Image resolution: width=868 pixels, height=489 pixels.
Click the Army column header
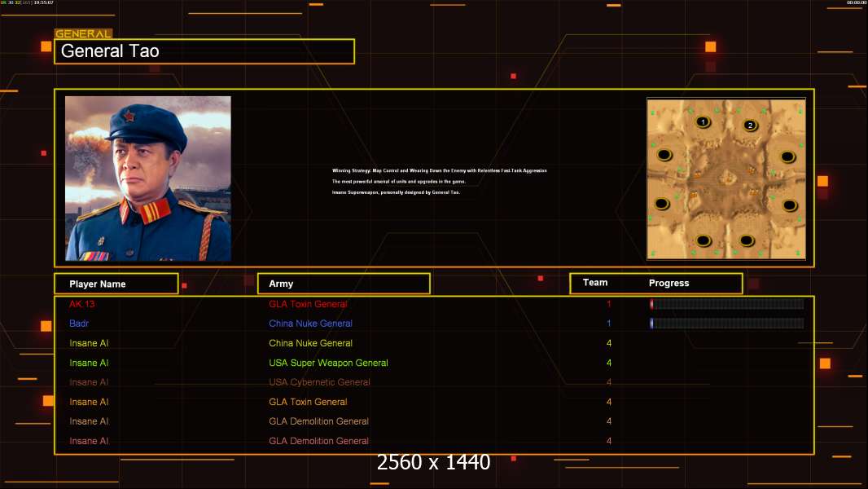click(x=344, y=284)
